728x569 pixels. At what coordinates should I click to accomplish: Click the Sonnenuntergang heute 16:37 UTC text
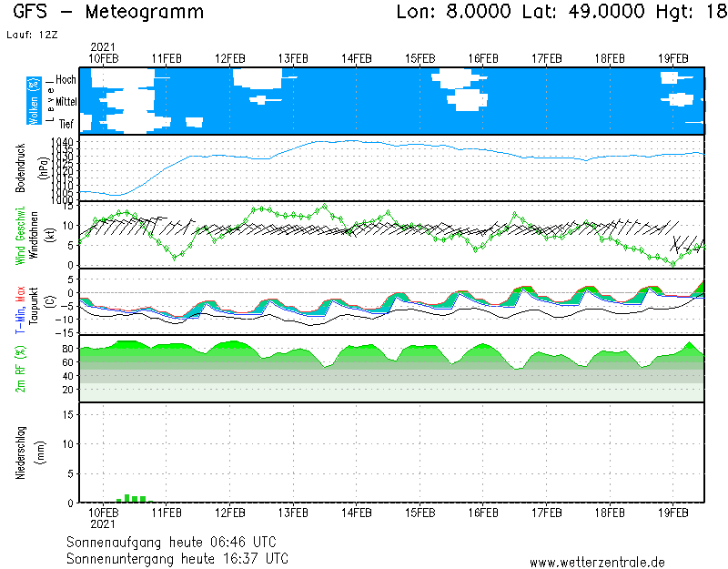coord(177,557)
